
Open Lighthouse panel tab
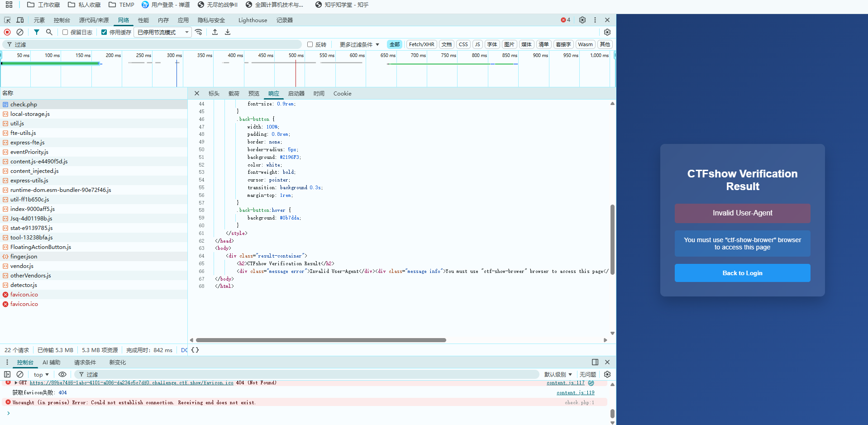click(253, 20)
